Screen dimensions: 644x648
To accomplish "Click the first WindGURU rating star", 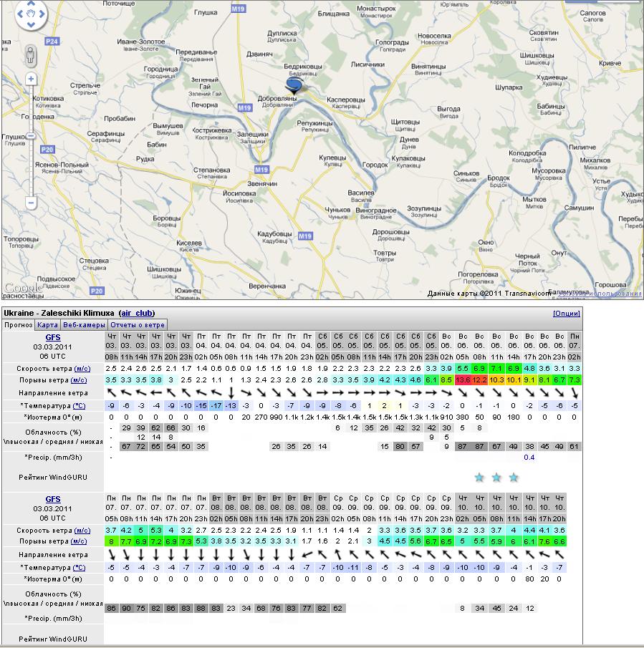I will [479, 477].
